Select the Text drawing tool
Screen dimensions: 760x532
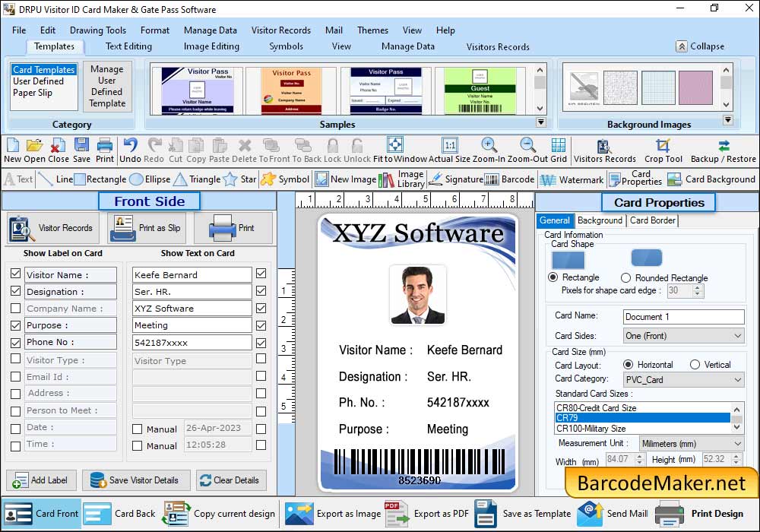click(x=18, y=179)
